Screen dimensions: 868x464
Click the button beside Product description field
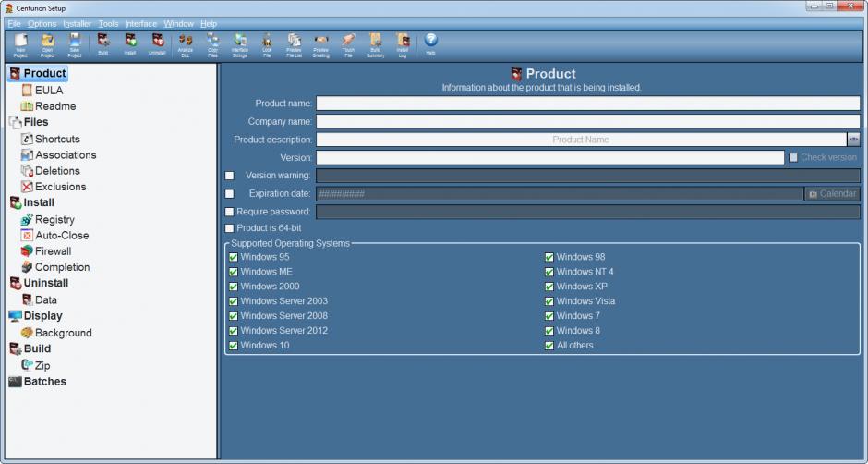tap(853, 140)
